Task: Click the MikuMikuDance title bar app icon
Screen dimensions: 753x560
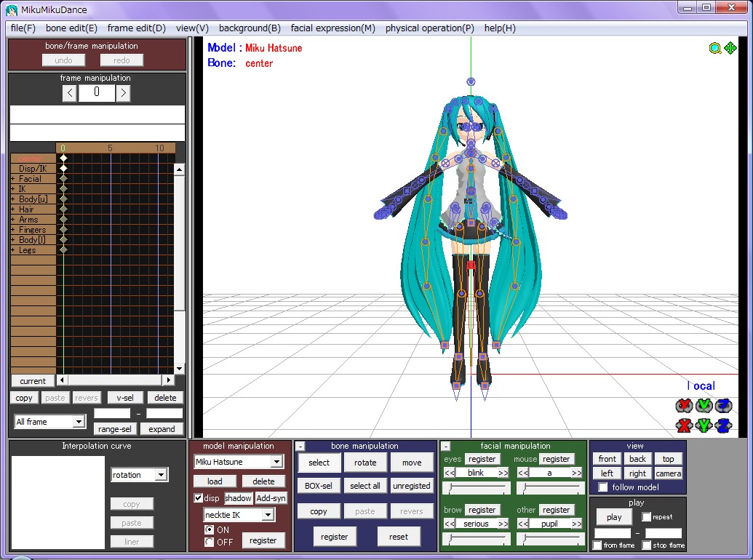Action: click(12, 9)
